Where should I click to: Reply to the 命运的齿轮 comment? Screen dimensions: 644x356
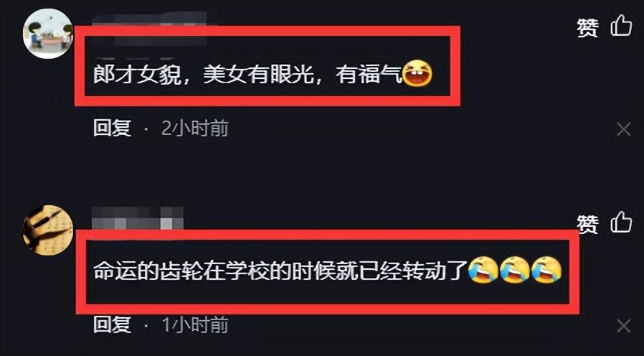112,324
